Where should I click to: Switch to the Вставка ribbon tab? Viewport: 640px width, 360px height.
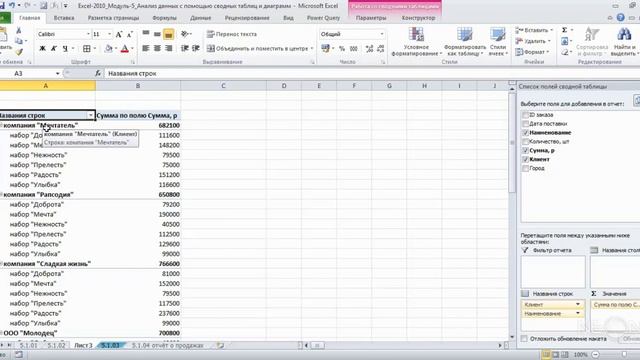click(x=64, y=18)
